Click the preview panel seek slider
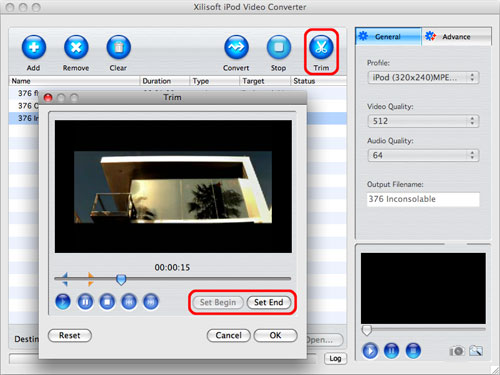The image size is (500, 375). pyautogui.click(x=366, y=330)
